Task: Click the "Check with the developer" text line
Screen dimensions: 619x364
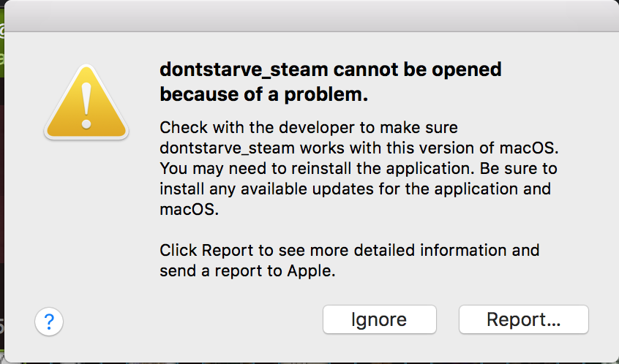Action: pyautogui.click(x=308, y=127)
